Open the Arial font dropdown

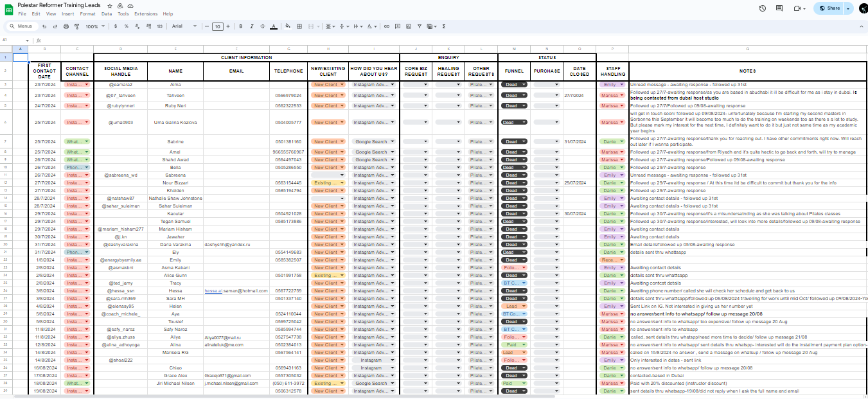[184, 26]
